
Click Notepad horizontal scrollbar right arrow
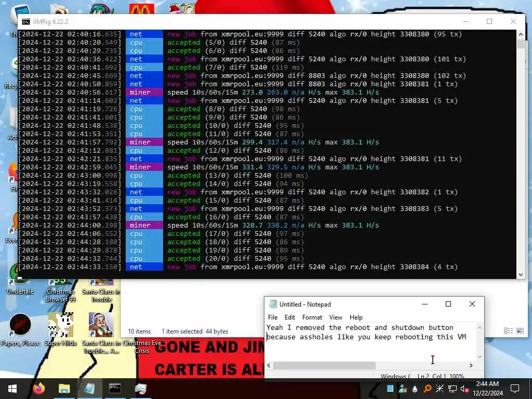tap(471, 365)
